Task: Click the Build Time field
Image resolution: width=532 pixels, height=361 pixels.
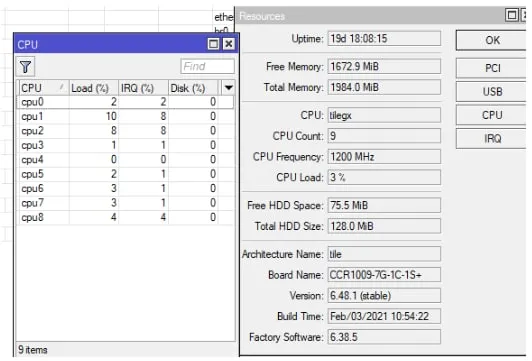Action: 384,316
